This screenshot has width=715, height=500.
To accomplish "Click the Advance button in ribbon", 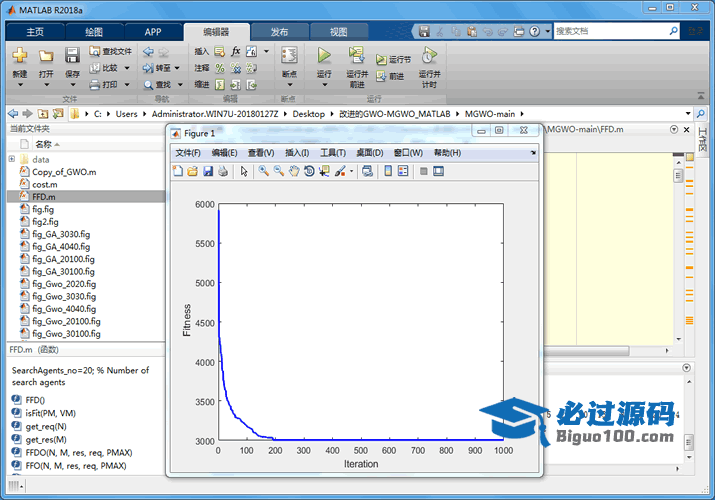I will click(x=390, y=76).
